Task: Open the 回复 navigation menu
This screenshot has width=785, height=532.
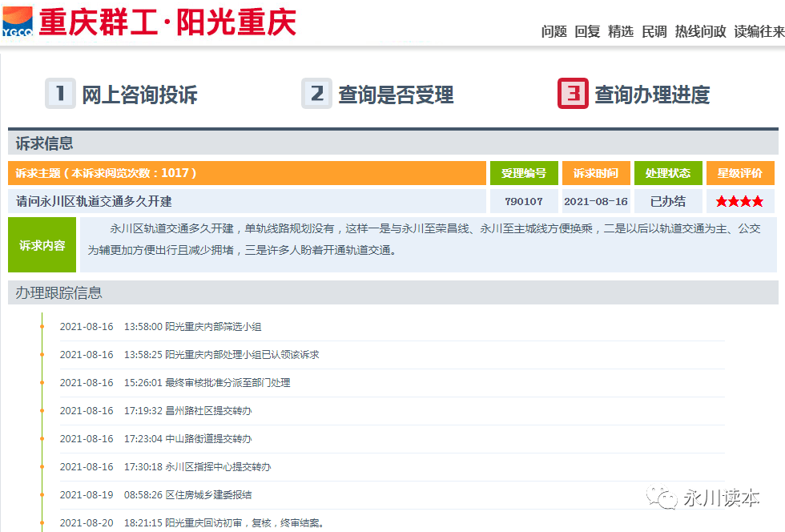Action: pos(587,31)
